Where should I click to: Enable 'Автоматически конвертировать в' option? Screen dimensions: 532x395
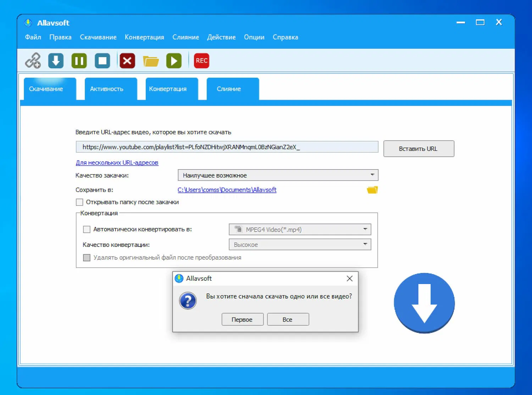(x=87, y=229)
